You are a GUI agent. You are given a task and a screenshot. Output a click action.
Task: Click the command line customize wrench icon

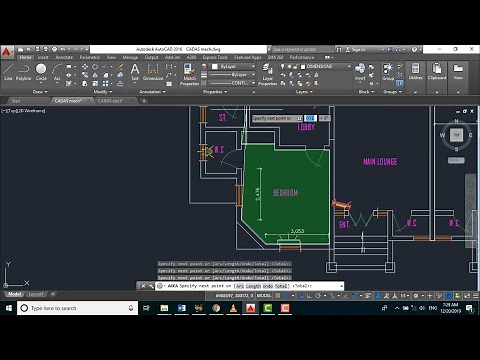151,286
